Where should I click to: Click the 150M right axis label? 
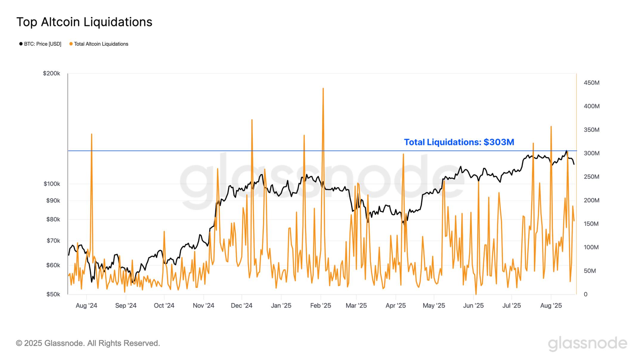pos(591,224)
